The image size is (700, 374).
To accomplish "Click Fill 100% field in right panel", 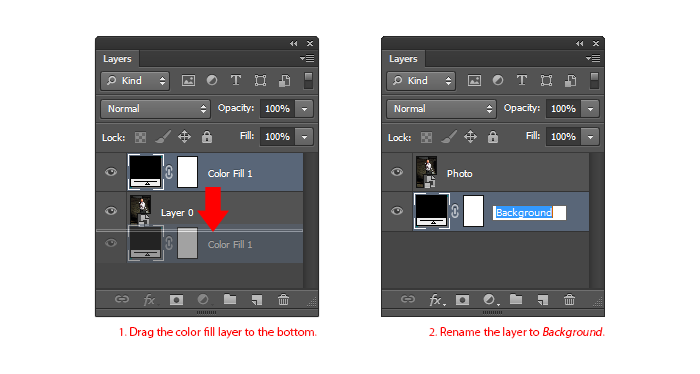I will pos(563,137).
